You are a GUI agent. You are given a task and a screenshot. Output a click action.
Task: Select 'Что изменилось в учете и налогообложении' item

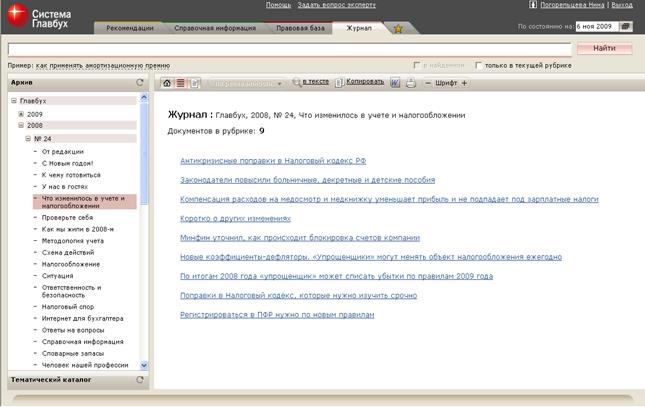click(85, 202)
